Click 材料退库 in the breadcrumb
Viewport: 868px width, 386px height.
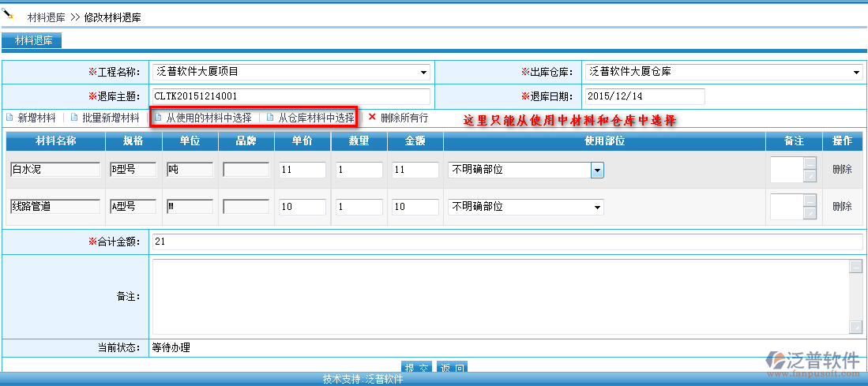[x=46, y=17]
